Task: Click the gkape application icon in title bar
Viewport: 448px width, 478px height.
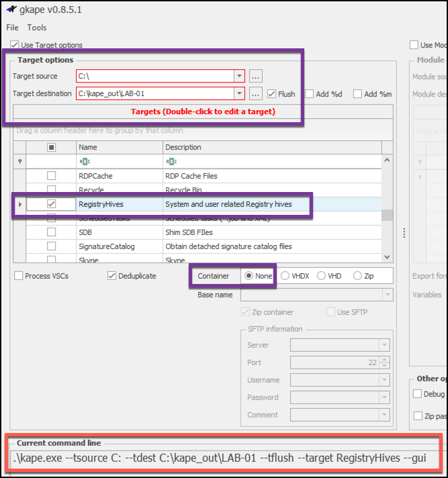Action: pyautogui.click(x=11, y=9)
